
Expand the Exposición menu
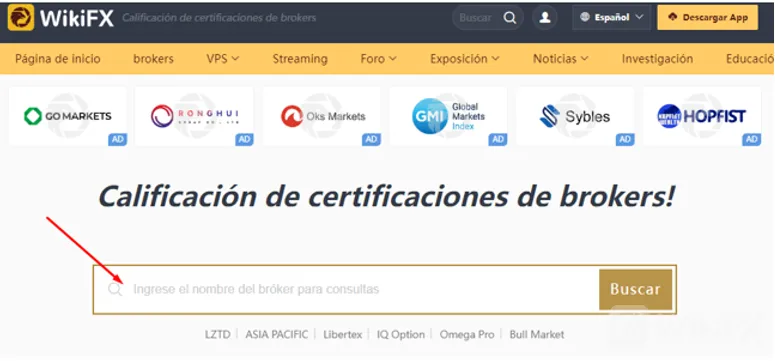[x=465, y=59]
